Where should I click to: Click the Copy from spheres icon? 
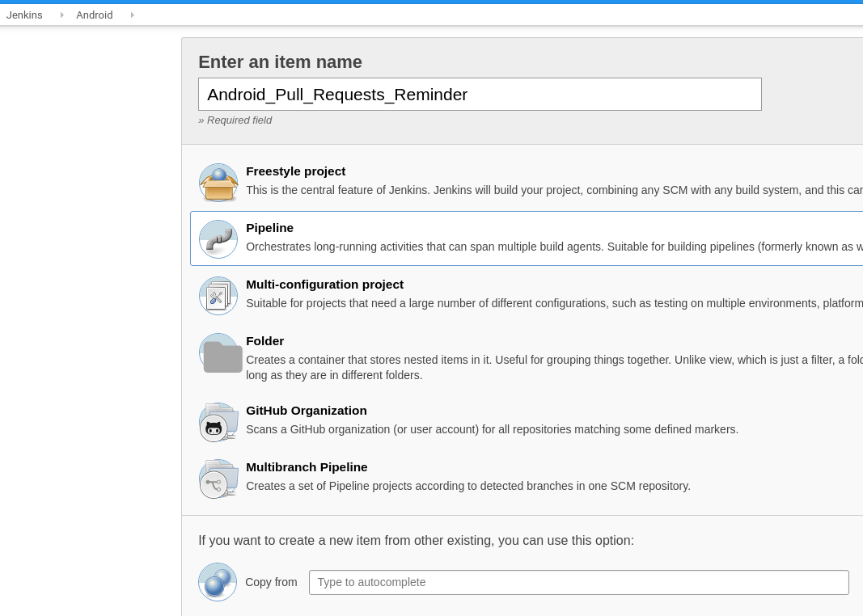tap(218, 582)
